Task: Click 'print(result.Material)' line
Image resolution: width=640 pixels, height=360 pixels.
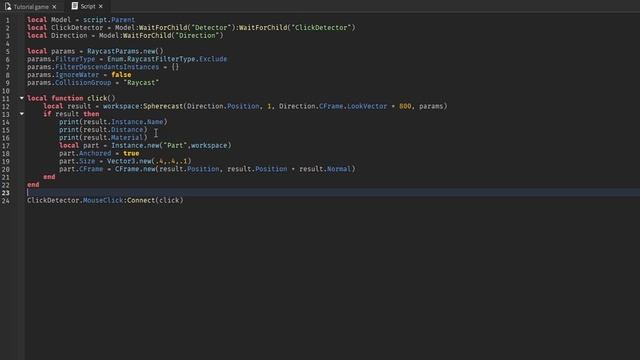Action: [x=103, y=138]
